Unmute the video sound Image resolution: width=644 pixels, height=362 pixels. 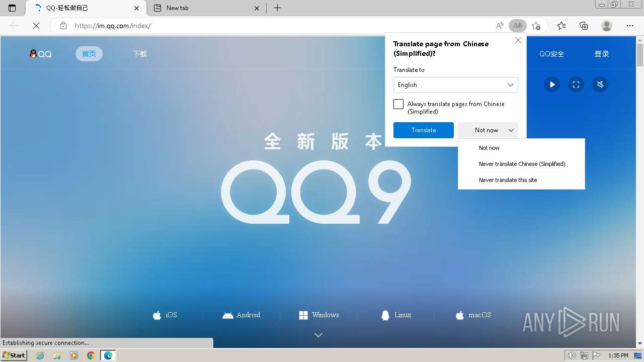[600, 84]
